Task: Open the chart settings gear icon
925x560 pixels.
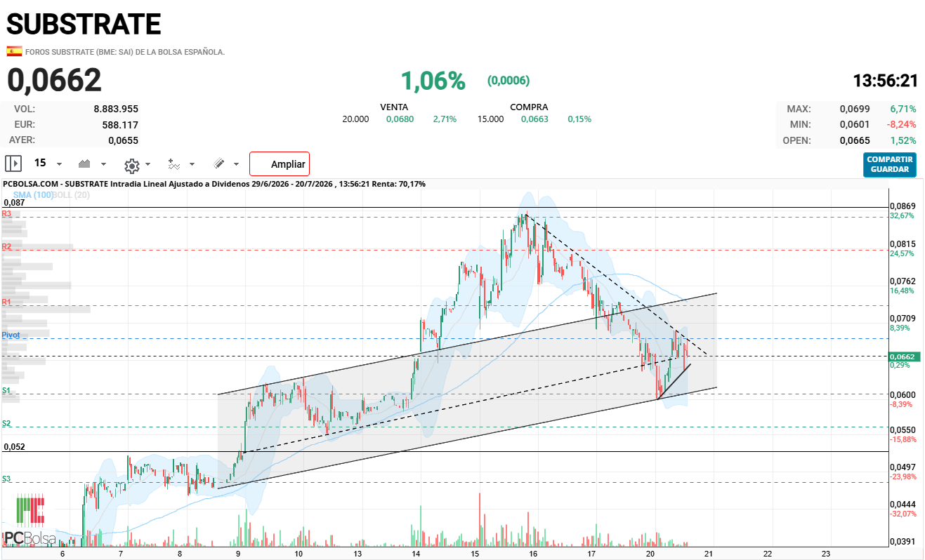Action: pyautogui.click(x=131, y=165)
